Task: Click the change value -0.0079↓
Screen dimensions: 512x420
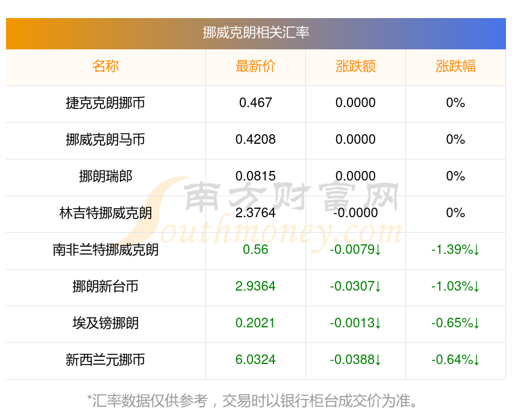Action: click(355, 250)
